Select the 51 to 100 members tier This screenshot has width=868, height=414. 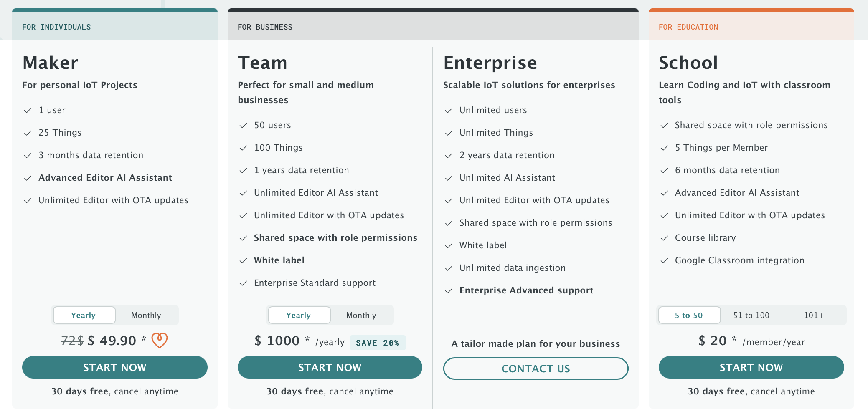point(751,315)
